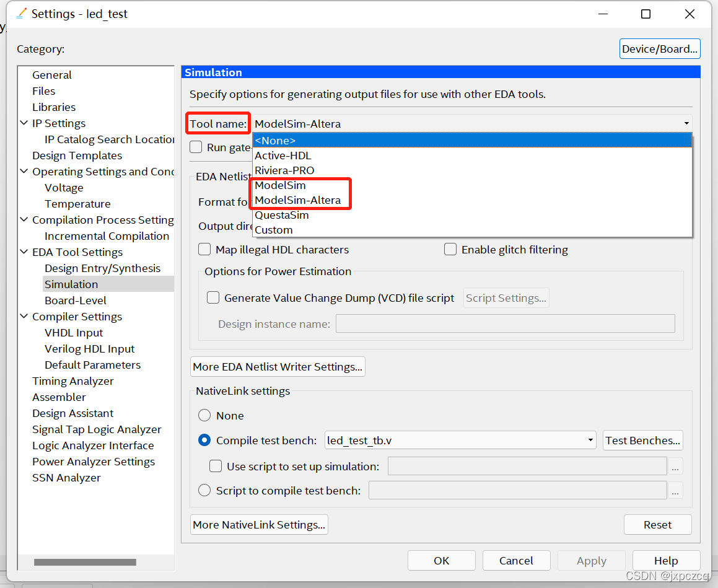The width and height of the screenshot is (718, 588).
Task: Select General category
Action: click(52, 74)
